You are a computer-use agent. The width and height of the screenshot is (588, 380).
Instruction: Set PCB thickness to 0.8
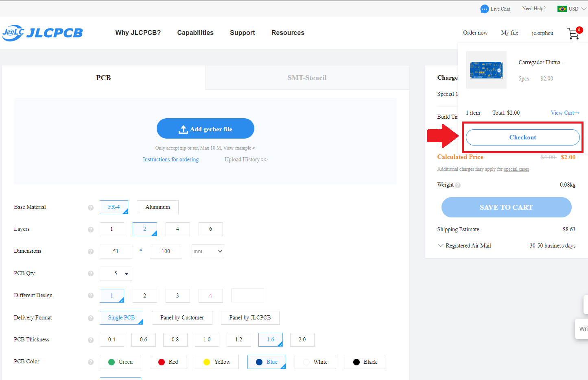[175, 340]
